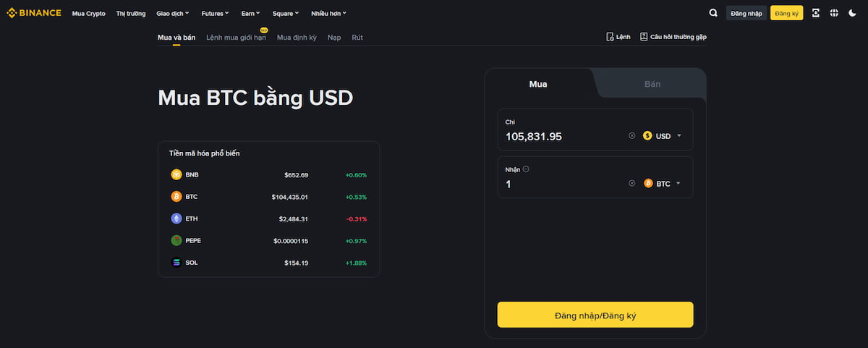
Task: Click the BTC coin icon in Nhận field
Action: tap(648, 183)
